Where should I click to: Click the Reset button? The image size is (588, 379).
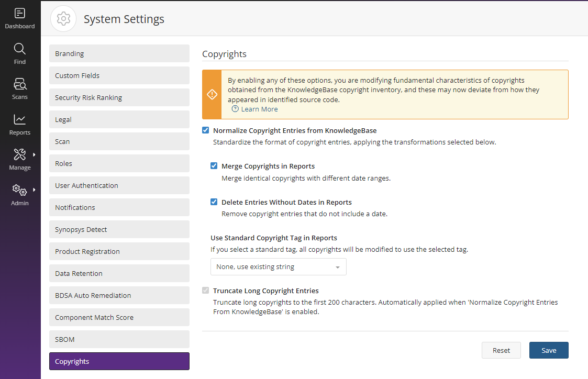501,350
